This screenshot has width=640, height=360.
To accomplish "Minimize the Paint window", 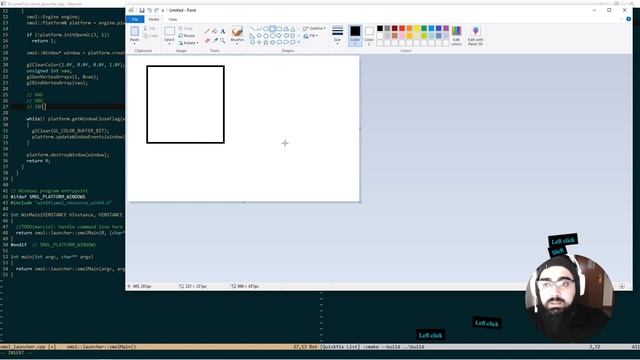I will [x=594, y=10].
